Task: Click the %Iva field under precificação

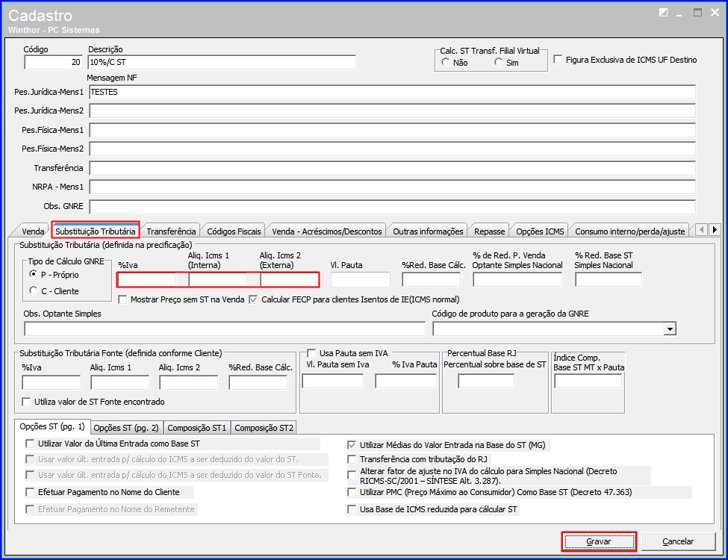Action: (x=147, y=279)
